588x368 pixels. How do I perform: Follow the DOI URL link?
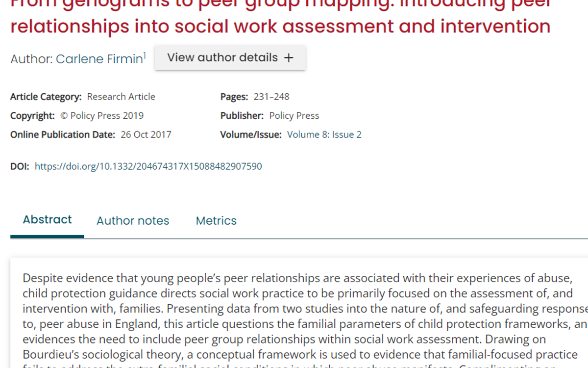pos(148,166)
